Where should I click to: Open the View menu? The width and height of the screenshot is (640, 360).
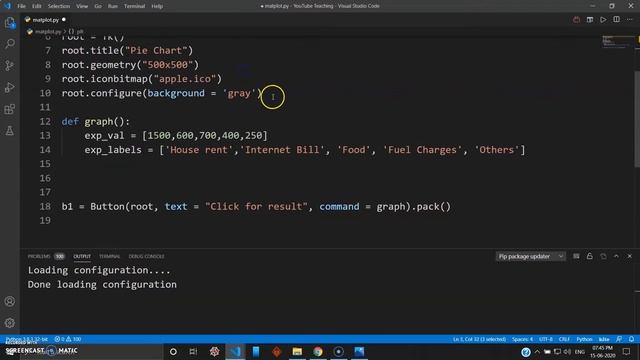(x=82, y=6)
